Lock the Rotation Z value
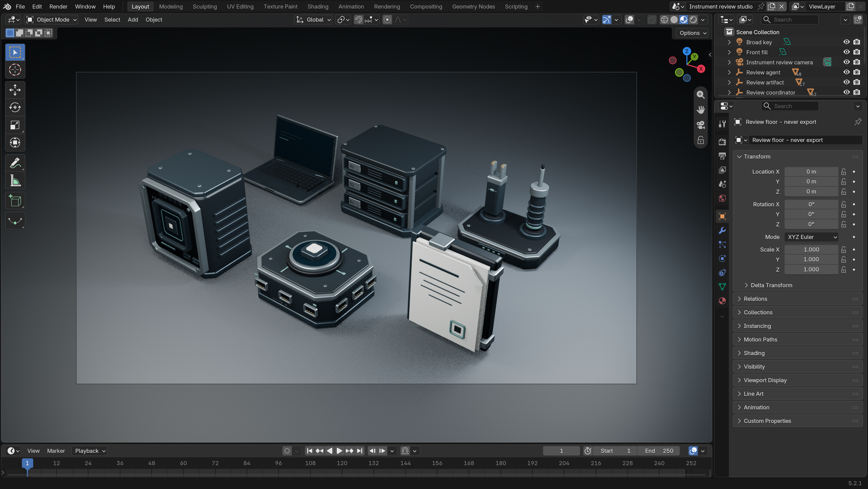 [x=843, y=224]
